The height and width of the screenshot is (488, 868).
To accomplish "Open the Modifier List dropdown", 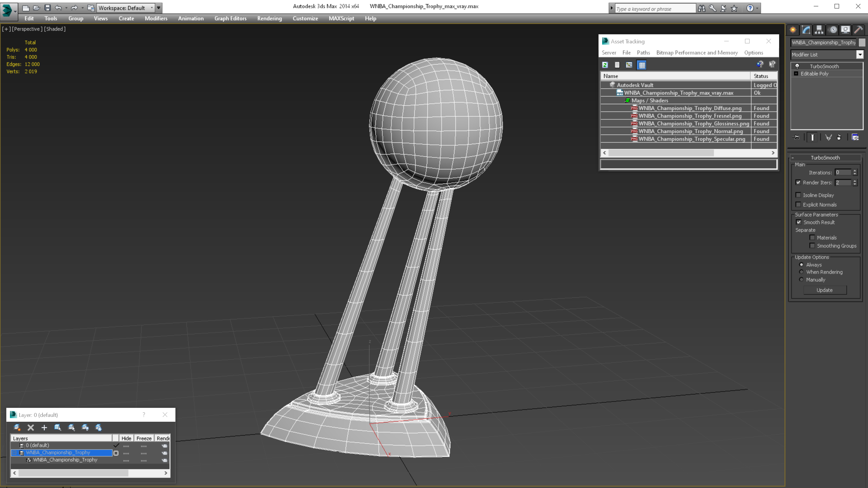I will tap(860, 55).
